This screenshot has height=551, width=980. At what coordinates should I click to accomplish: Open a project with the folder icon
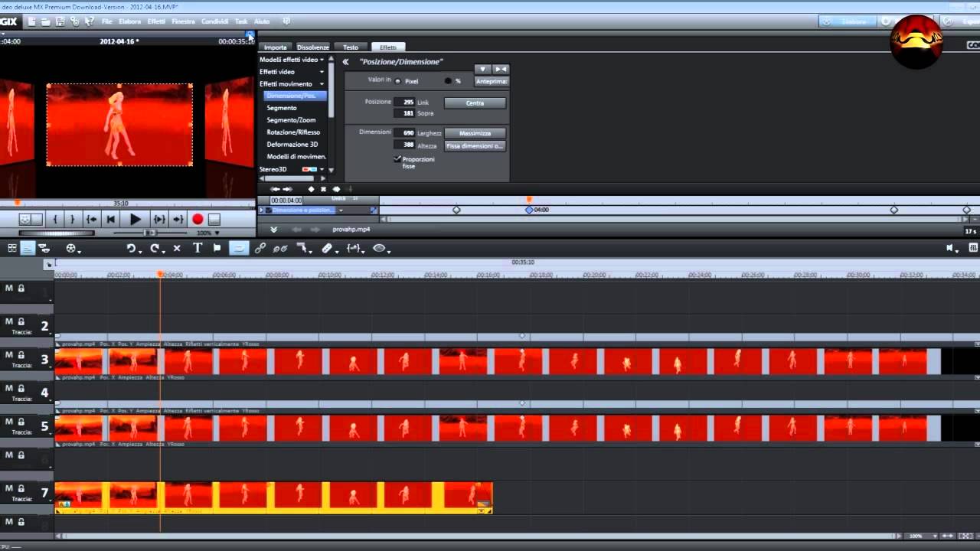[x=46, y=21]
